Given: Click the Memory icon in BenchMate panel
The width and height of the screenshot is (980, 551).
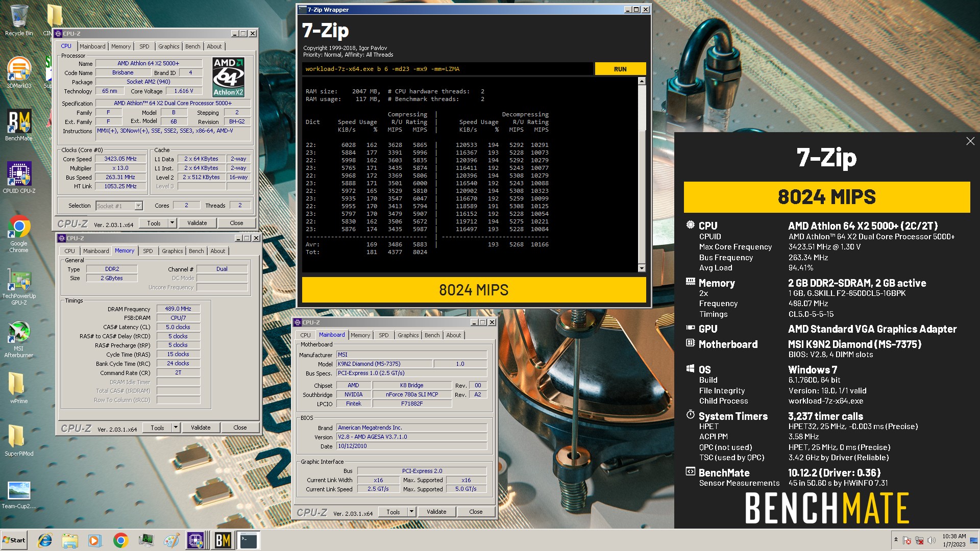Looking at the screenshot, I should [x=690, y=282].
